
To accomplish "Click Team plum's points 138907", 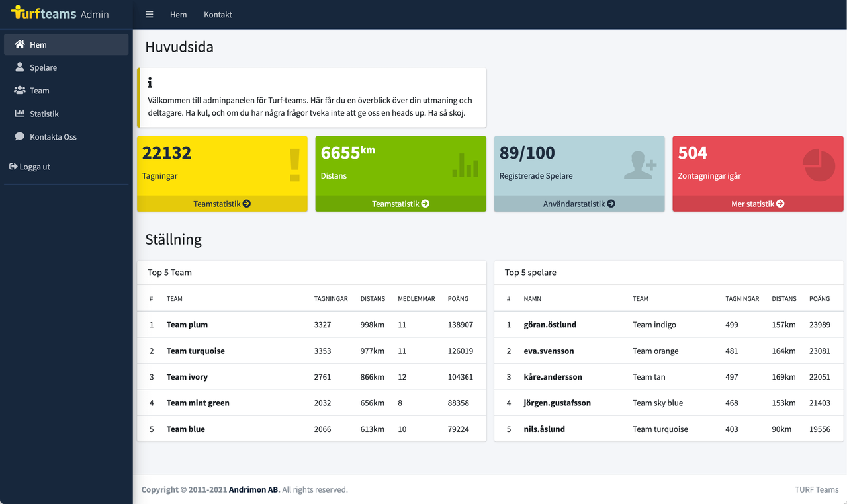I will [461, 325].
